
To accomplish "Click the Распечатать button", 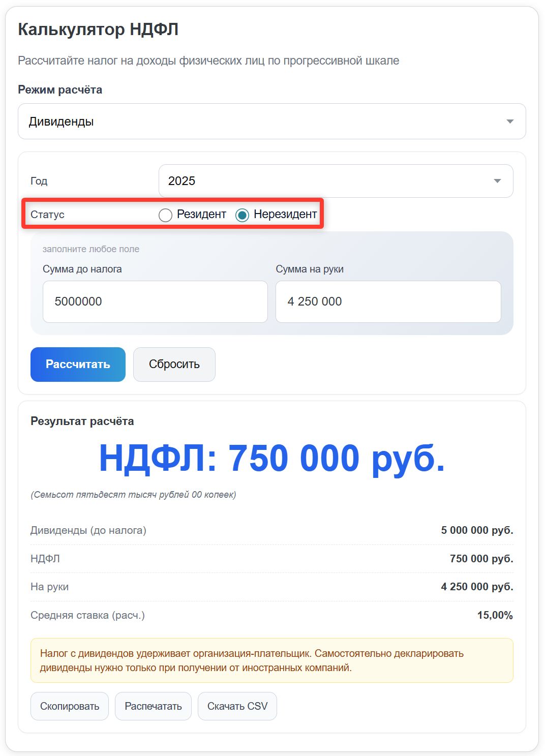I will [153, 706].
